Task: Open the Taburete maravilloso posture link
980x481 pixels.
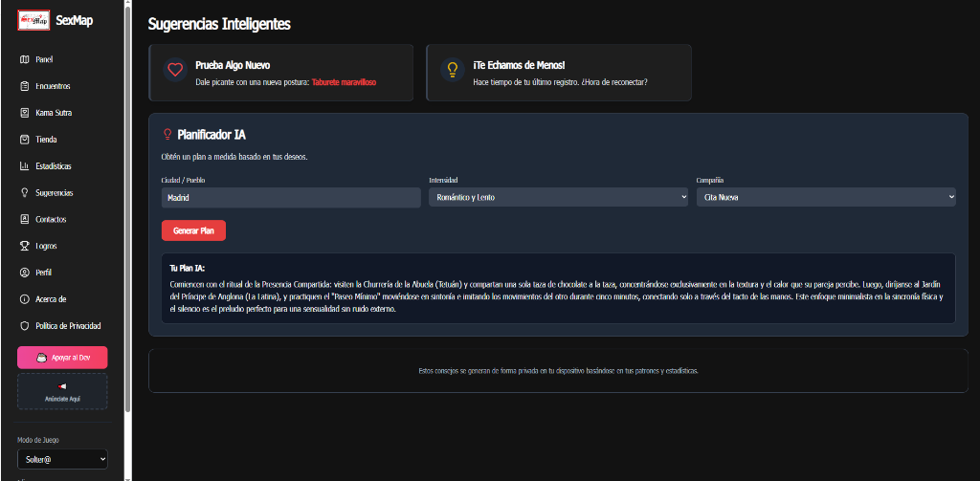Action: coord(344,83)
